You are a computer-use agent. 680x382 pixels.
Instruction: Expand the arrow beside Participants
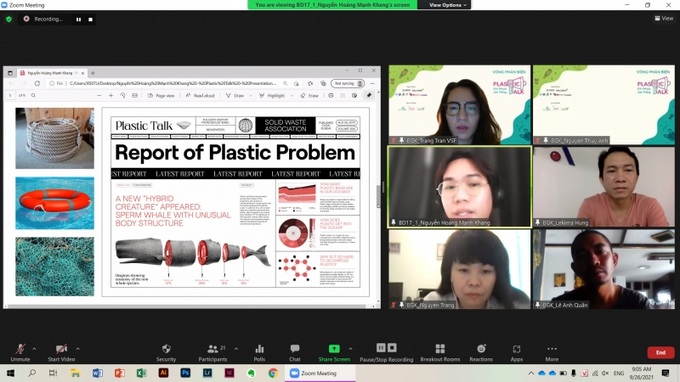(236, 348)
